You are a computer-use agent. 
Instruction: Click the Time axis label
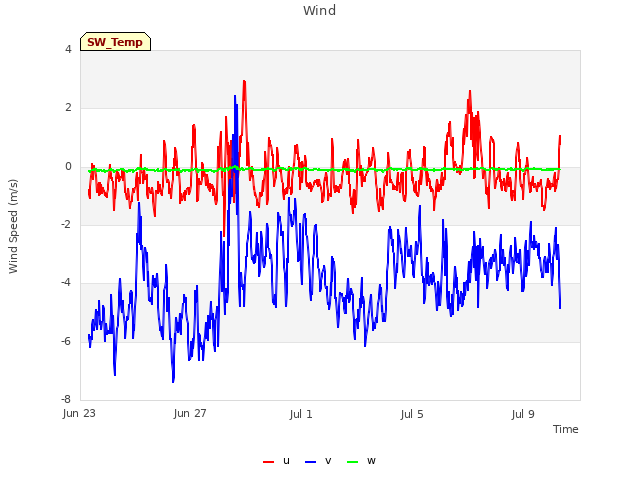[x=566, y=429]
